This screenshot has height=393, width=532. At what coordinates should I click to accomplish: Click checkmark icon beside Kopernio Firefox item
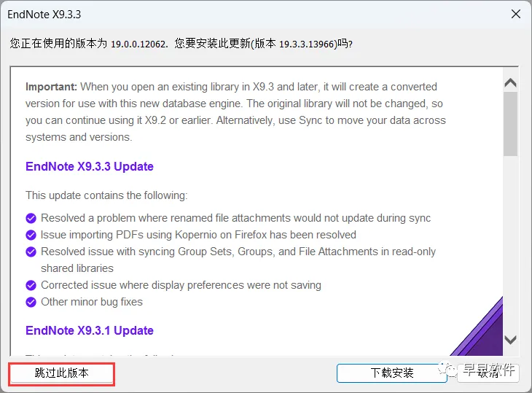31,235
